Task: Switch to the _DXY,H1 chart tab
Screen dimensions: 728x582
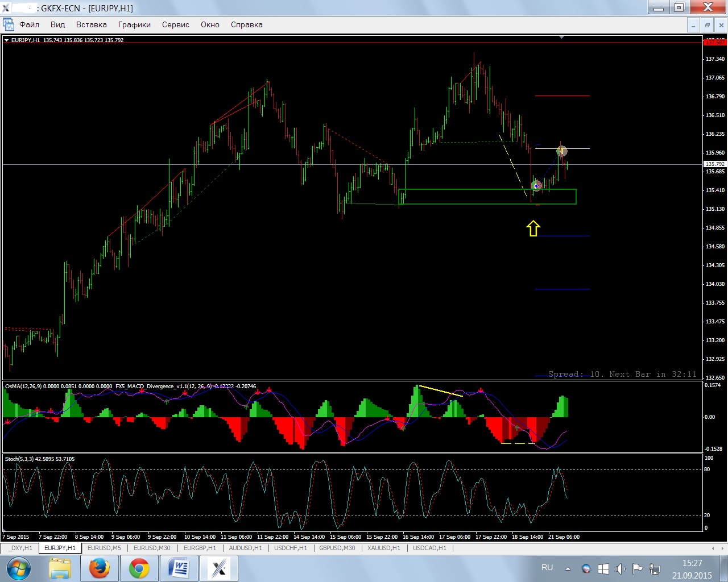Action: pyautogui.click(x=20, y=548)
